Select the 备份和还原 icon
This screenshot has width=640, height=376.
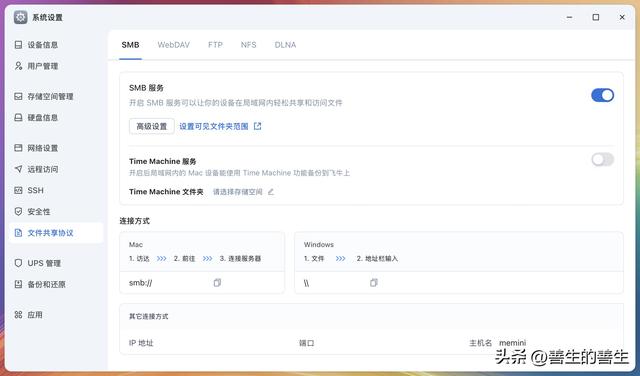(18, 284)
